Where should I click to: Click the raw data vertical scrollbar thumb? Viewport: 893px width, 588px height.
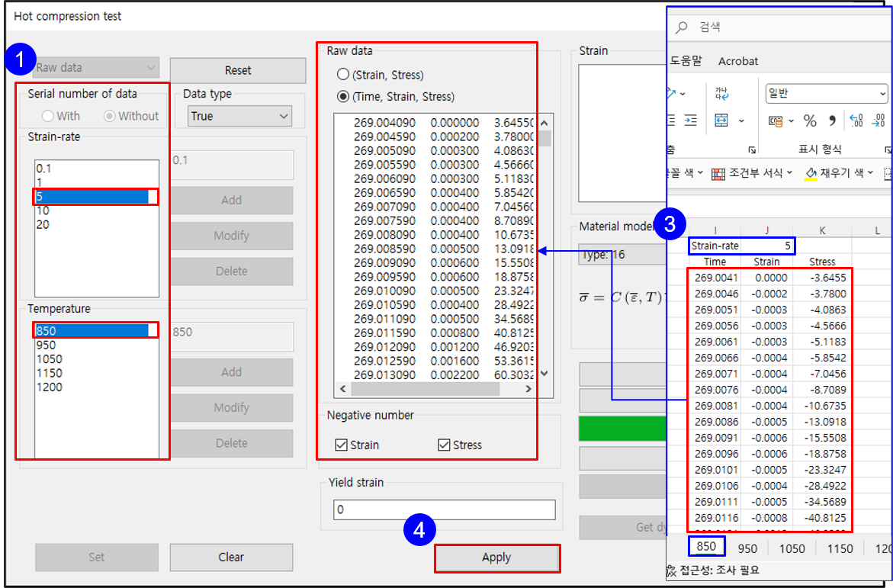[544, 139]
